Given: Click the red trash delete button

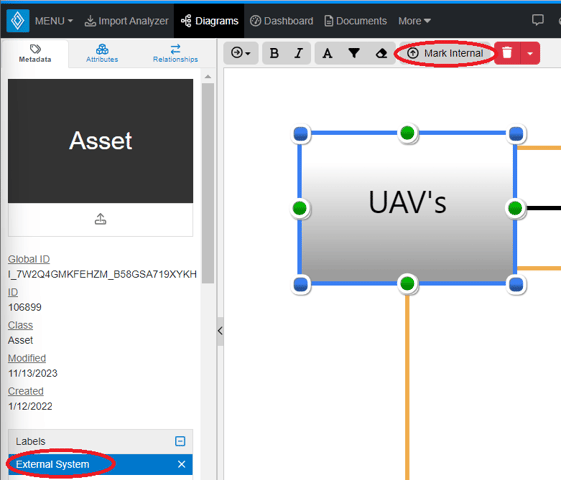Looking at the screenshot, I should (x=507, y=53).
